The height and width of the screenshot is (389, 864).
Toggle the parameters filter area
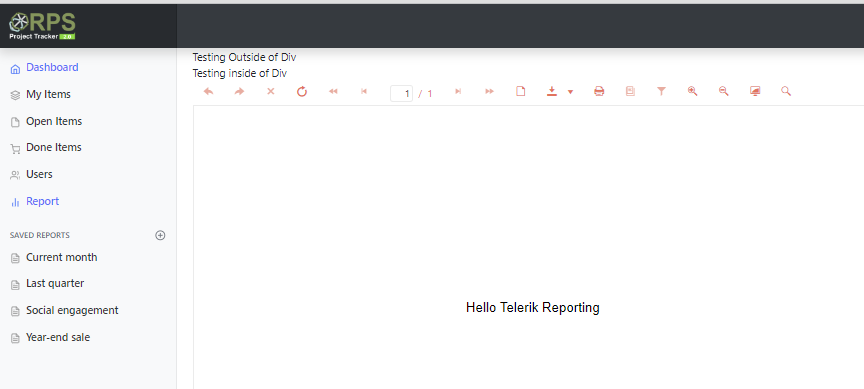click(661, 91)
